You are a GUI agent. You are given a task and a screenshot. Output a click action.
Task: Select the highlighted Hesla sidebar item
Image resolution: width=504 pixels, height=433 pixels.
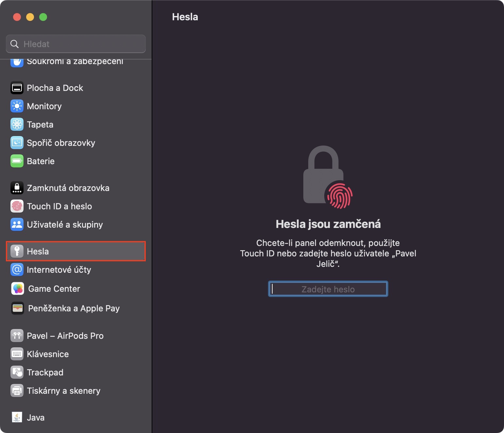[x=76, y=251]
